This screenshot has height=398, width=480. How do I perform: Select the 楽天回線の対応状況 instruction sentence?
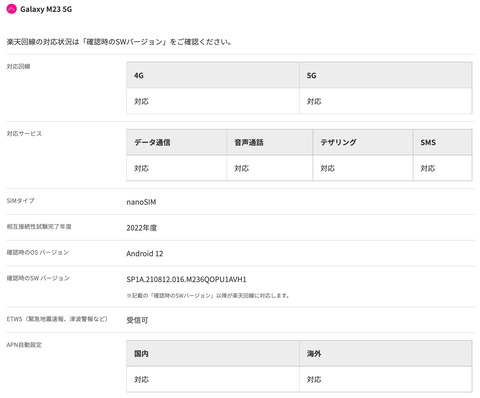coord(119,42)
